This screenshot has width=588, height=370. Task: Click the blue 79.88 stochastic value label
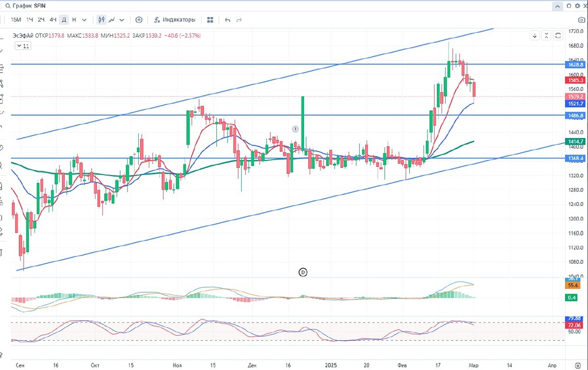(574, 319)
